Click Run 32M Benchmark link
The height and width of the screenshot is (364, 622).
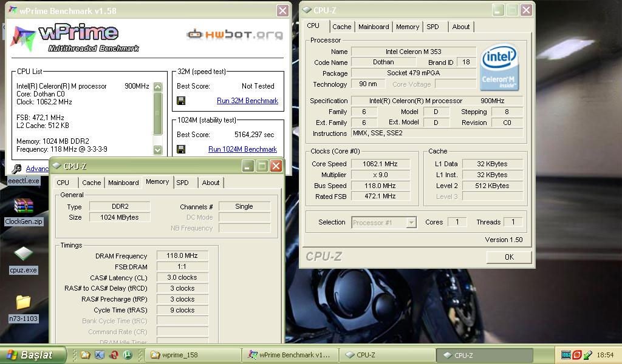tap(247, 101)
